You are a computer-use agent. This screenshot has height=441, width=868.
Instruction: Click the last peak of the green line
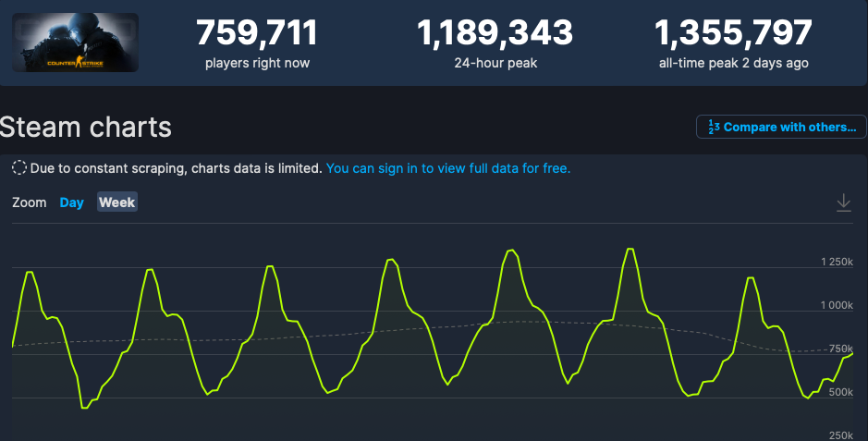pos(750,277)
